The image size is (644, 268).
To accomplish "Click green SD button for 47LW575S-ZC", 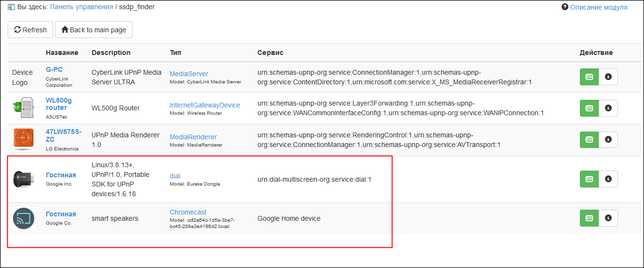I will coord(589,140).
